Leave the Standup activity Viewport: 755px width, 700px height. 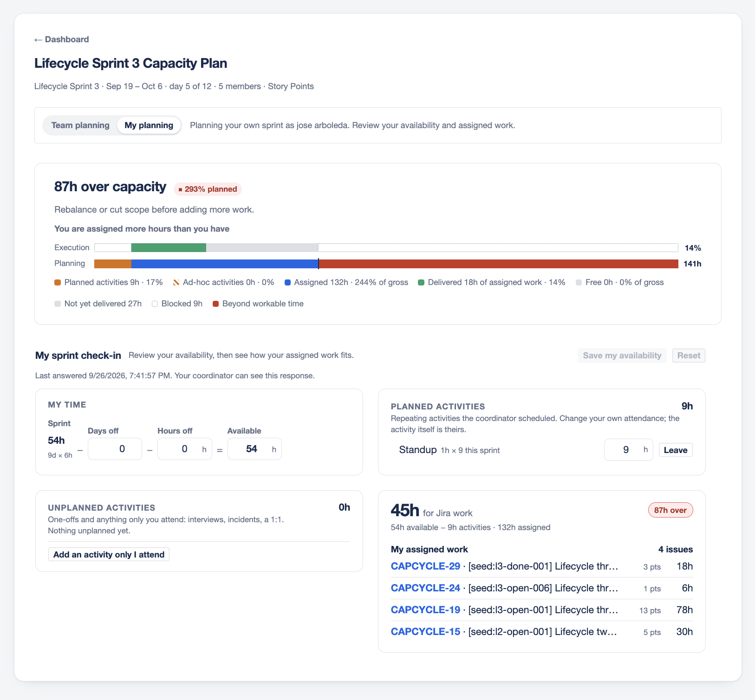click(x=676, y=450)
